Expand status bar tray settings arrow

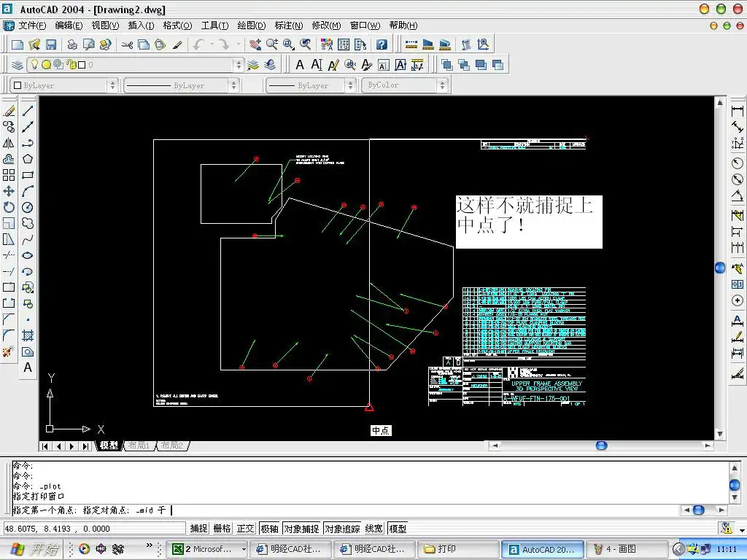[742, 529]
